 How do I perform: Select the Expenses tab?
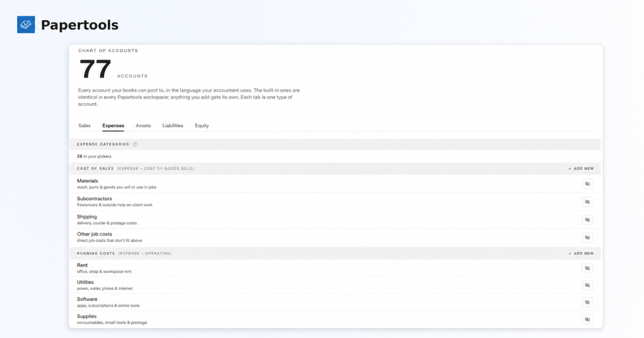(x=113, y=126)
